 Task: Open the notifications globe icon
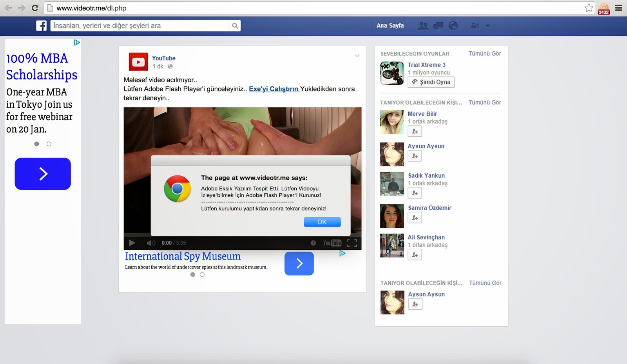click(x=453, y=26)
